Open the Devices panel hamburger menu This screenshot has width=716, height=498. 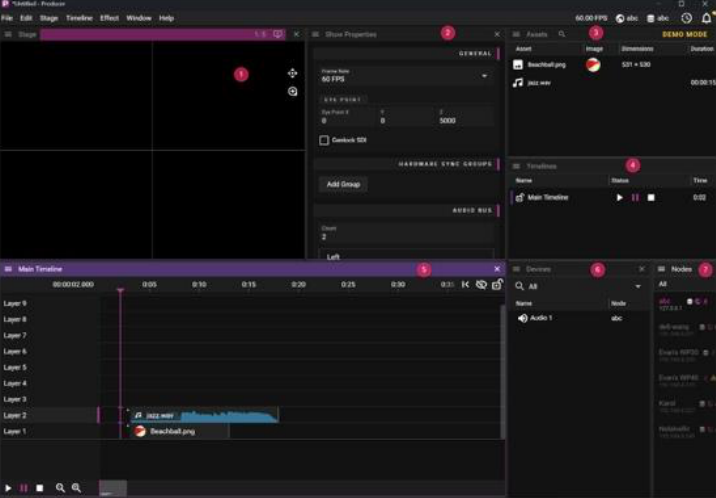tap(516, 269)
